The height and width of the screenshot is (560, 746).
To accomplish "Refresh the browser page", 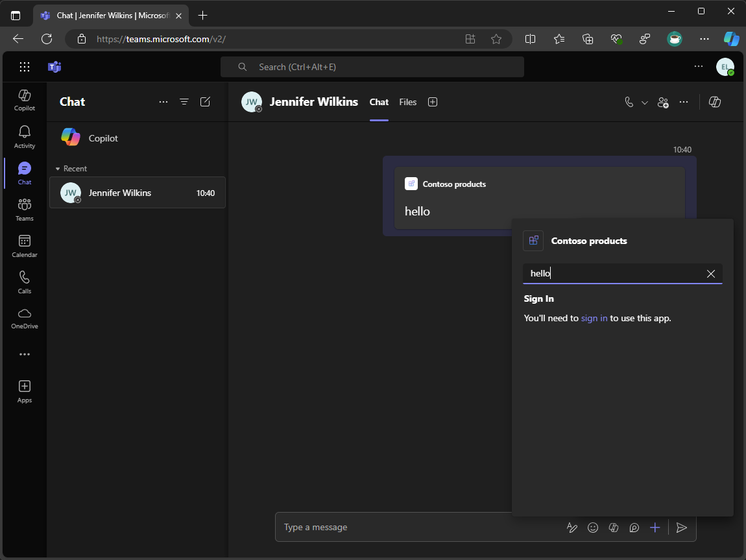I will [x=47, y=39].
